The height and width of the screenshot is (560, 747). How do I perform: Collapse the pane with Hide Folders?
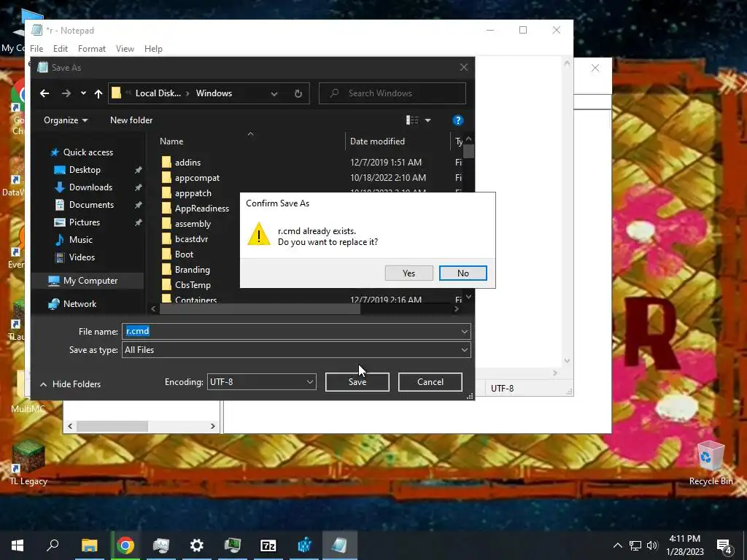click(71, 384)
